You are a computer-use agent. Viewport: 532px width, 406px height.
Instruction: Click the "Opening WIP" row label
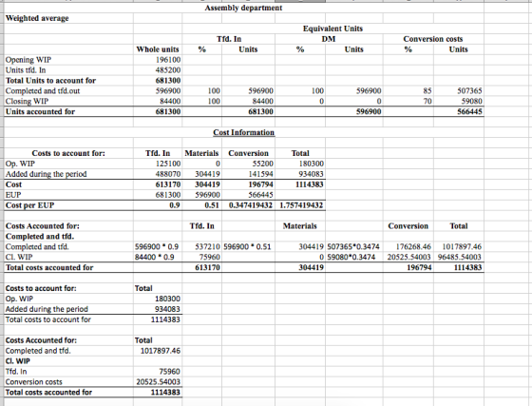28,60
